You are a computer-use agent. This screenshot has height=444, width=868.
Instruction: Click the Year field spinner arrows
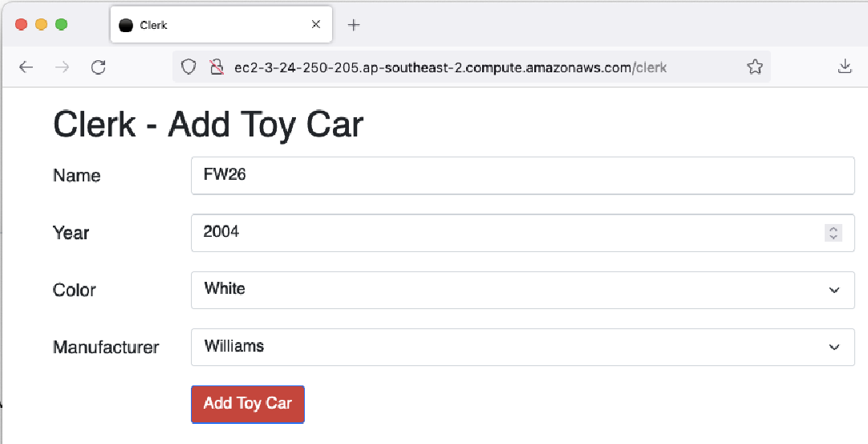click(x=834, y=233)
